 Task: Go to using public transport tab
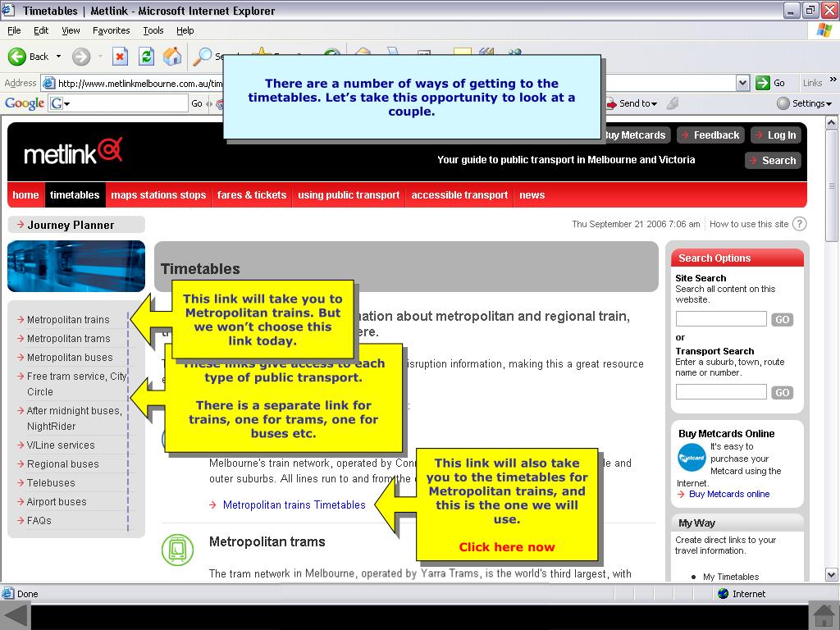click(x=349, y=195)
